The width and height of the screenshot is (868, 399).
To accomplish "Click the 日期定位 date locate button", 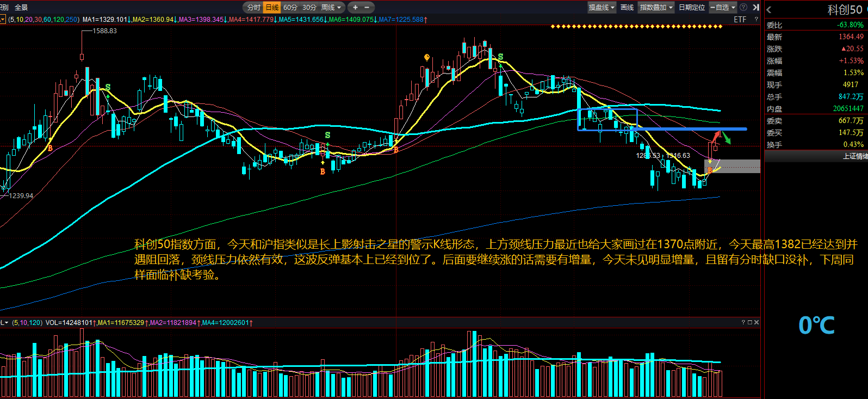I will 692,8.
